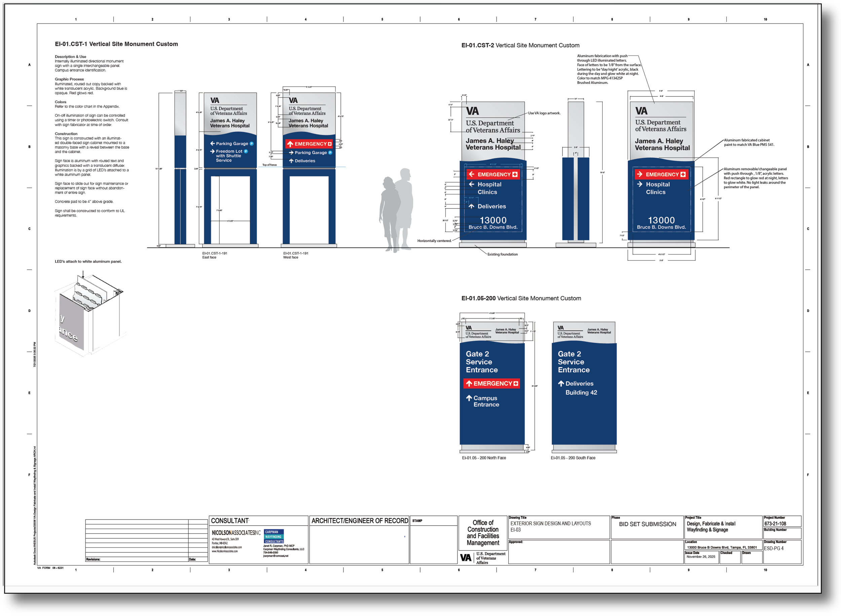Click the 'NICOLSON ASSOCIATES INC' consultant name
The width and height of the screenshot is (841, 616).
pos(236,533)
